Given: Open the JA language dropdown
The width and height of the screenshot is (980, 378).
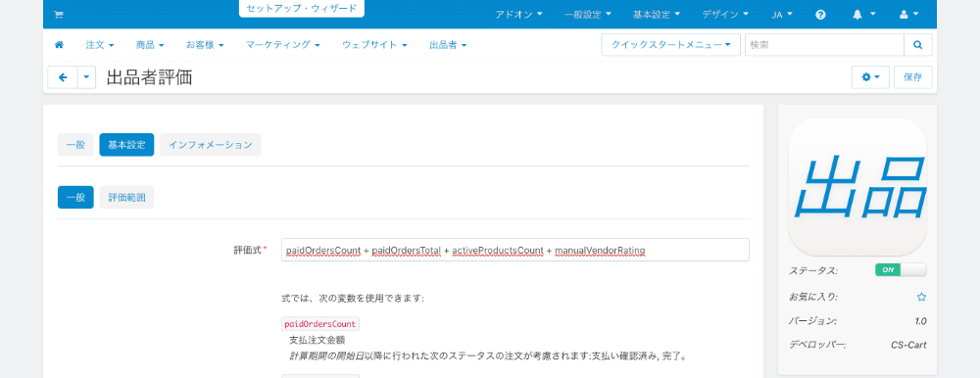Looking at the screenshot, I should (x=782, y=15).
